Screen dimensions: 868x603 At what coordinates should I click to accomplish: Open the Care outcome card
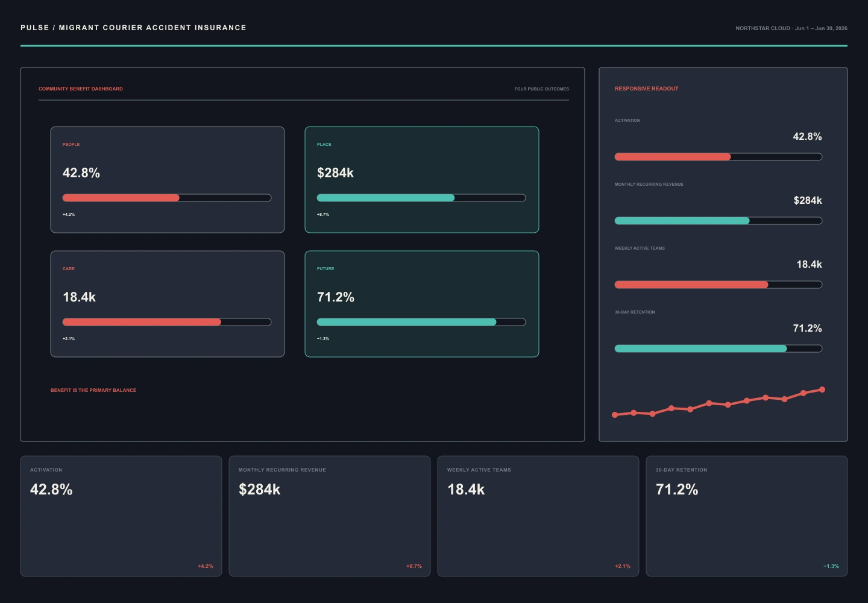168,304
